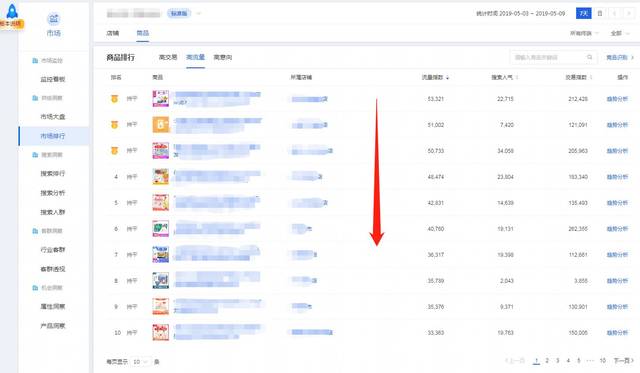
Task: Open 市场大盘 in the sidebar
Action: click(53, 117)
